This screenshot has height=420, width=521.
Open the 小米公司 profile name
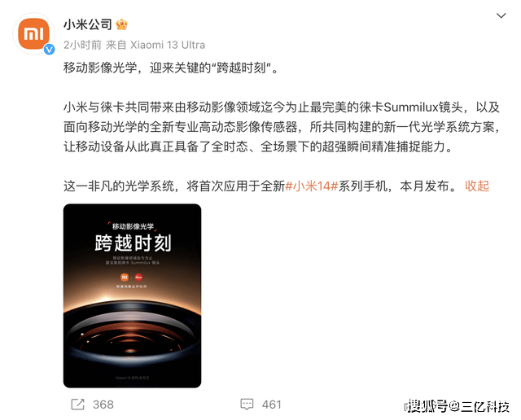click(88, 24)
